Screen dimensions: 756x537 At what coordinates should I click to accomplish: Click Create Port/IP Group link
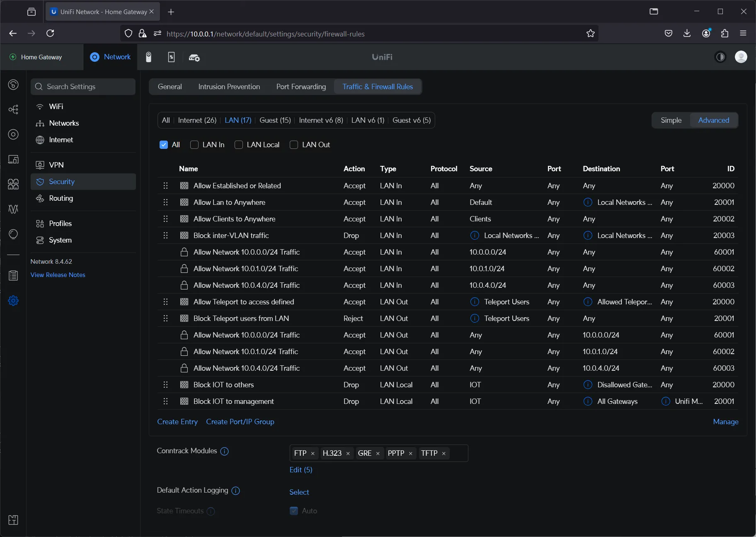[x=240, y=422]
